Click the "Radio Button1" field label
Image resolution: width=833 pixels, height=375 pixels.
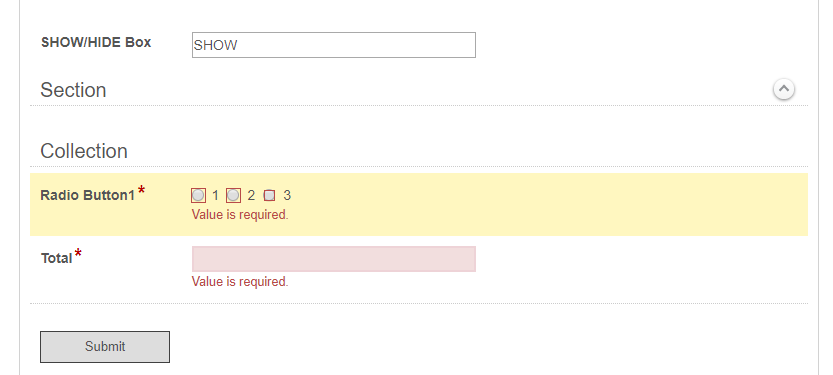88,195
